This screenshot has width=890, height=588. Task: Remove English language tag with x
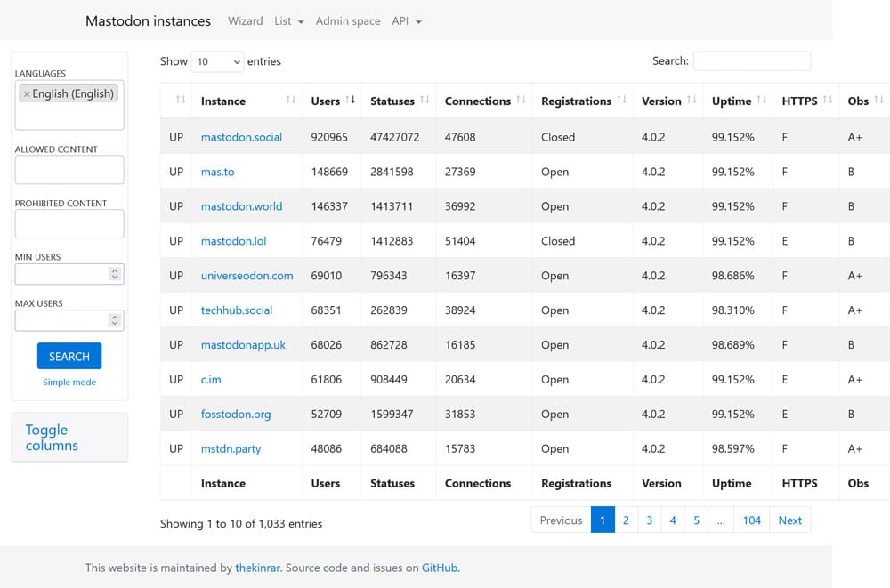point(27,94)
